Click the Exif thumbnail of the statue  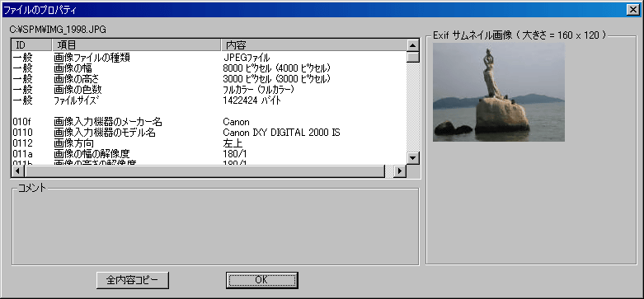(499, 92)
